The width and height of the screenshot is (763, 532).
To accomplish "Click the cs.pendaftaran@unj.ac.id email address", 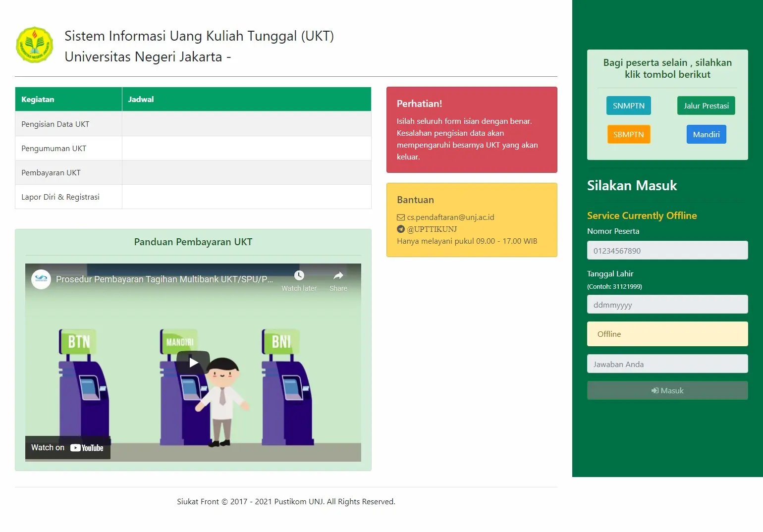I will click(x=450, y=217).
